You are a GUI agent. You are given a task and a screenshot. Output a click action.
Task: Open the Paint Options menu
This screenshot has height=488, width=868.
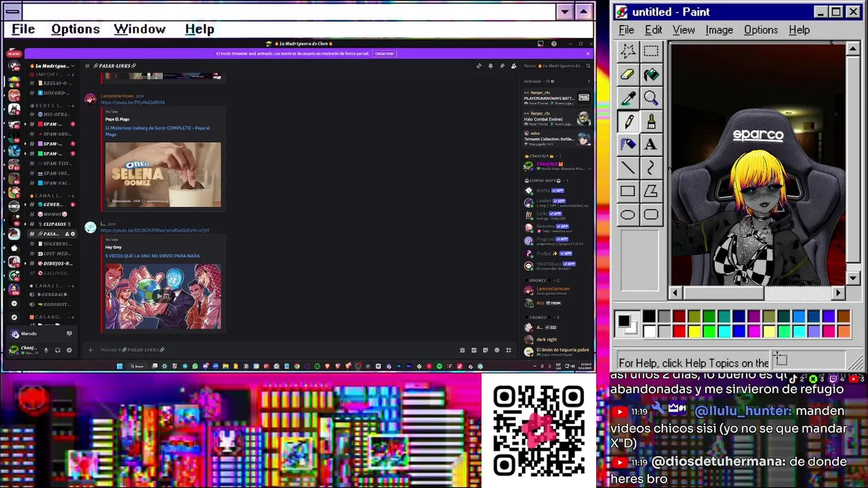[x=761, y=30]
